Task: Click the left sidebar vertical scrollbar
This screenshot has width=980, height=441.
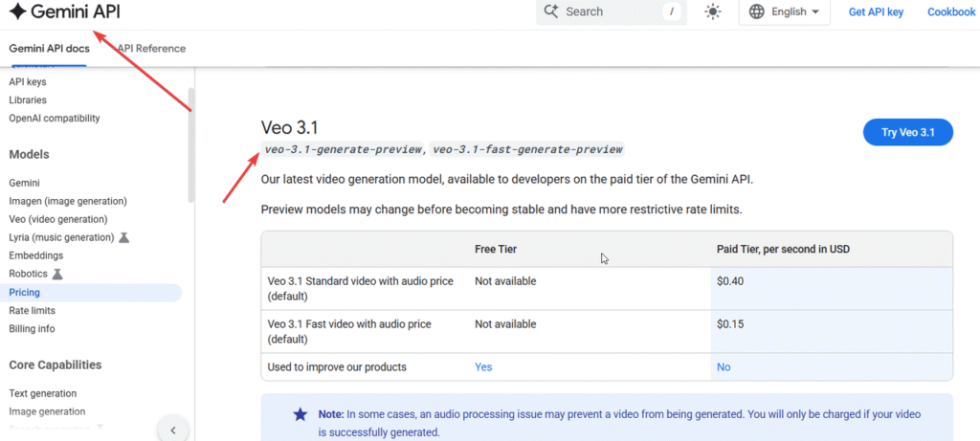Action: point(191,143)
